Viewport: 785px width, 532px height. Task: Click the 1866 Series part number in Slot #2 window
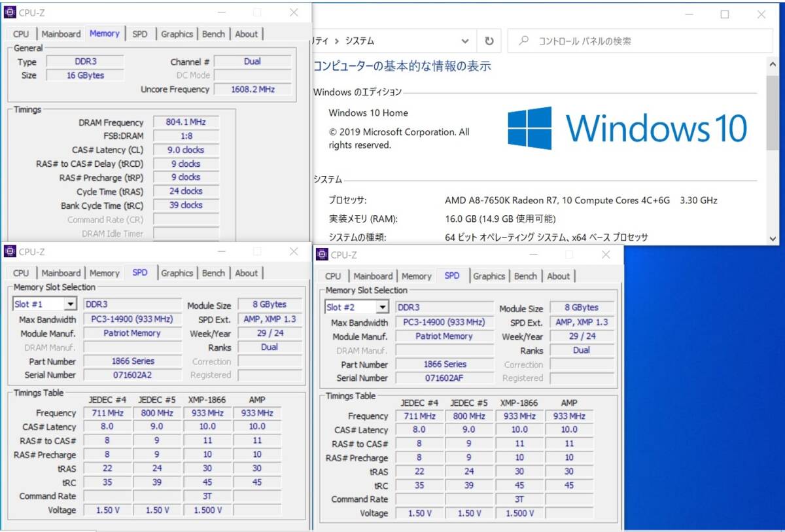coord(444,364)
